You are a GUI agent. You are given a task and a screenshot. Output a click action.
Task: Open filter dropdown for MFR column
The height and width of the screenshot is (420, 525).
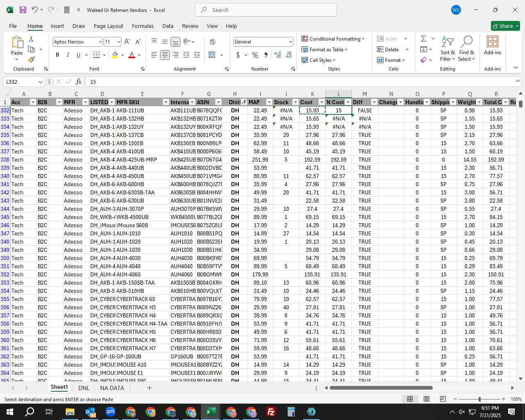85,102
